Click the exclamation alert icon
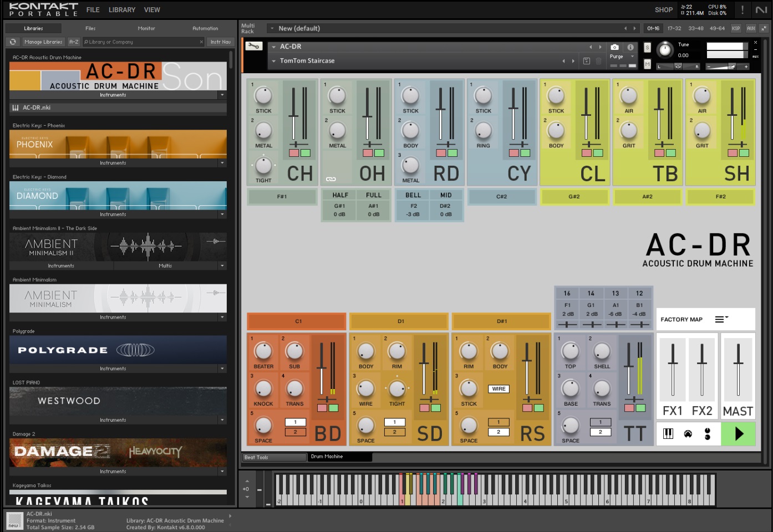The image size is (773, 532). tap(742, 9)
